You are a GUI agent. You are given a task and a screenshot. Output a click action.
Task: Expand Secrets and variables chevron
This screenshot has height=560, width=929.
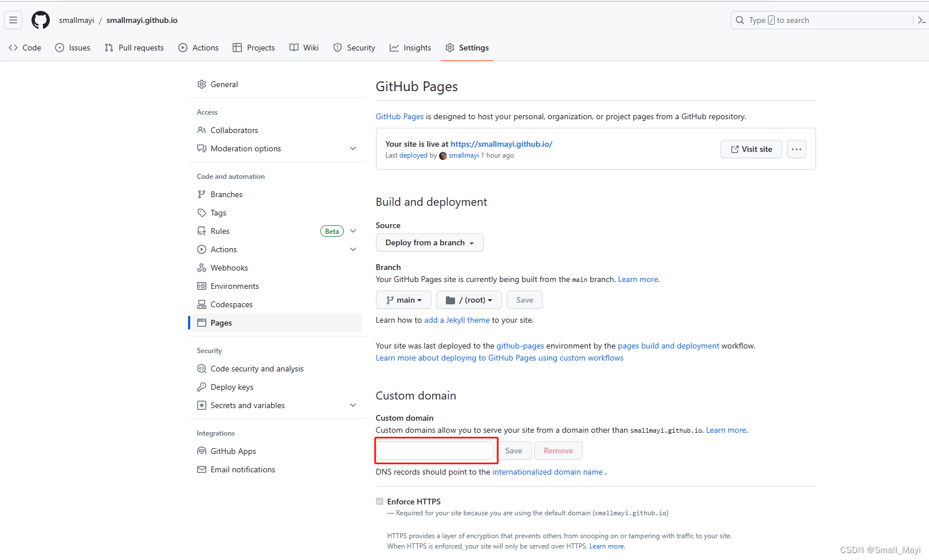pyautogui.click(x=353, y=405)
